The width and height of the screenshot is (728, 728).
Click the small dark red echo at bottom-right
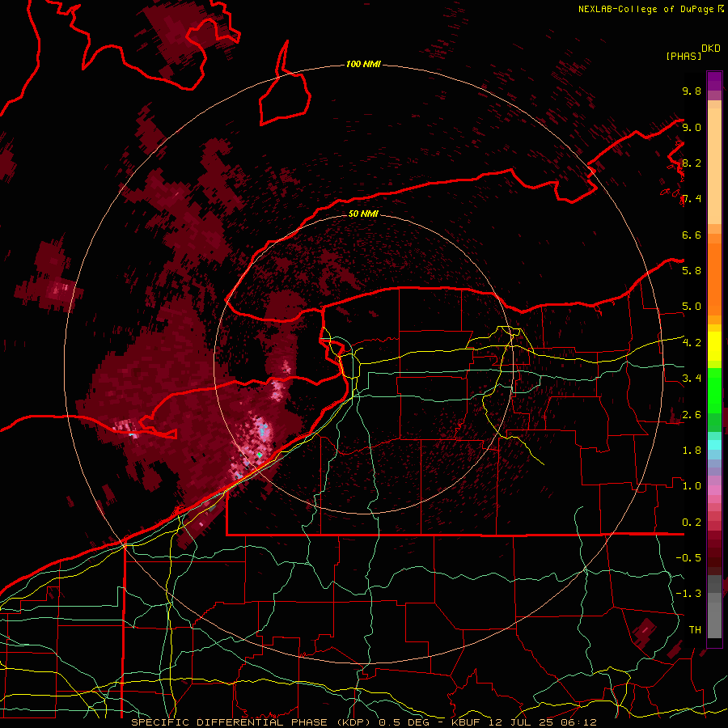coord(645,632)
